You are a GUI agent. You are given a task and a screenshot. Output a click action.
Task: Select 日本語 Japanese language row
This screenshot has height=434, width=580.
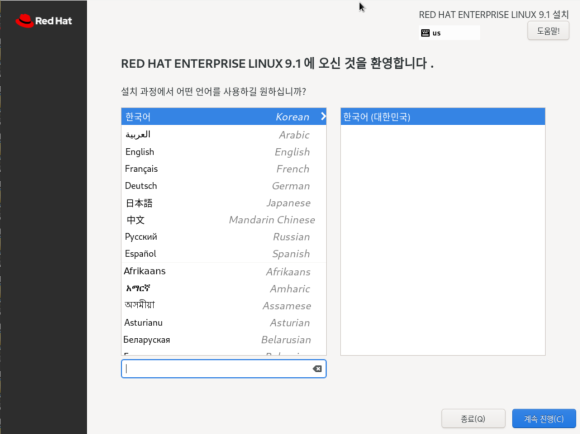point(223,203)
